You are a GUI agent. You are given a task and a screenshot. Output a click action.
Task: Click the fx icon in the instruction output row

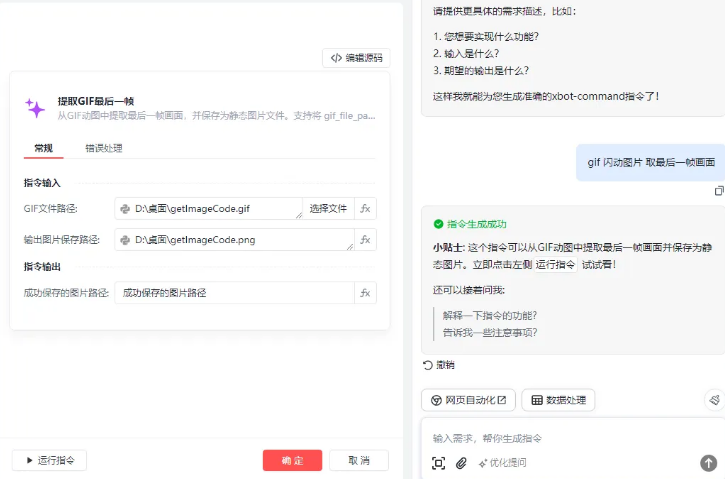[x=365, y=293]
